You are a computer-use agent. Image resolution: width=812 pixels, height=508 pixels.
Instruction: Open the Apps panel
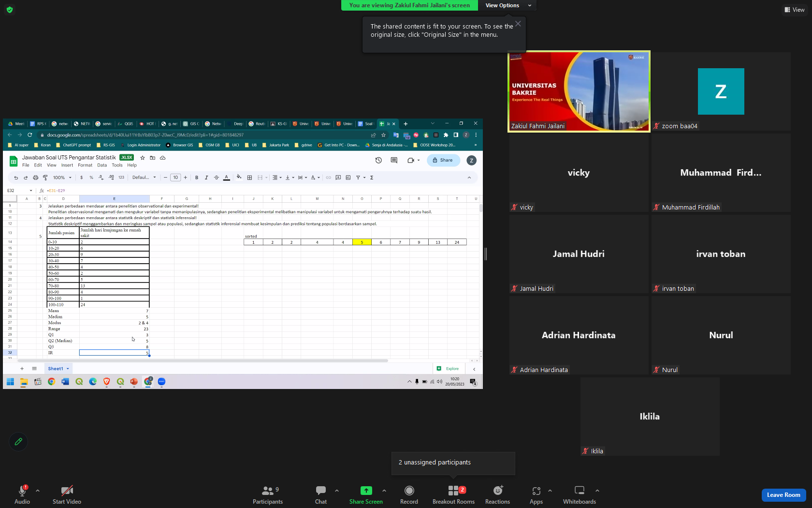tap(536, 494)
